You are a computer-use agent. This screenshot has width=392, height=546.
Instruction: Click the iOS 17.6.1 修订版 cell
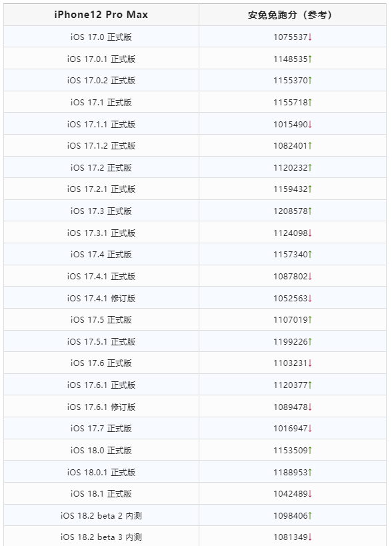(x=101, y=407)
